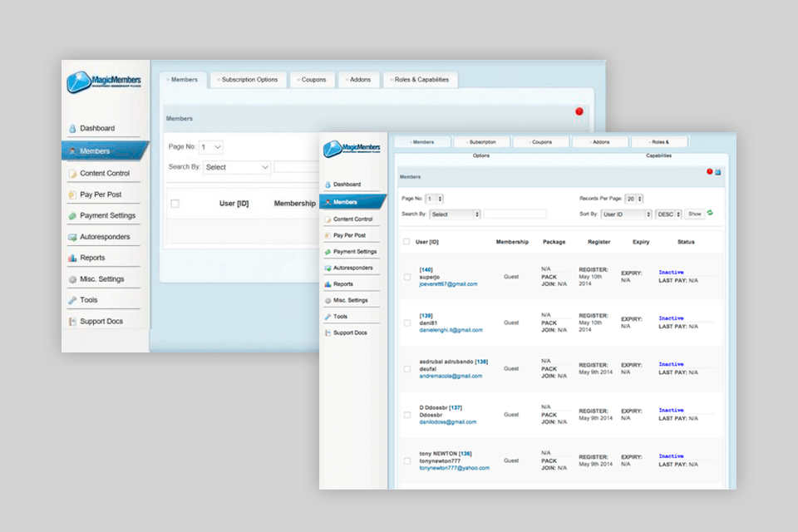The width and height of the screenshot is (798, 532).
Task: Click Tools wrench icon in back window
Action: [x=72, y=300]
